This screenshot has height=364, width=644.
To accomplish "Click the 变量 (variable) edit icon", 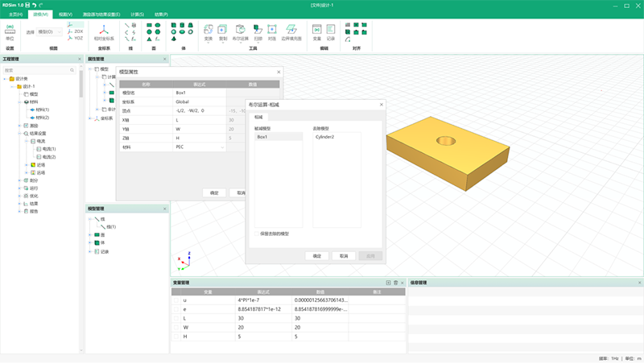I will click(x=316, y=31).
